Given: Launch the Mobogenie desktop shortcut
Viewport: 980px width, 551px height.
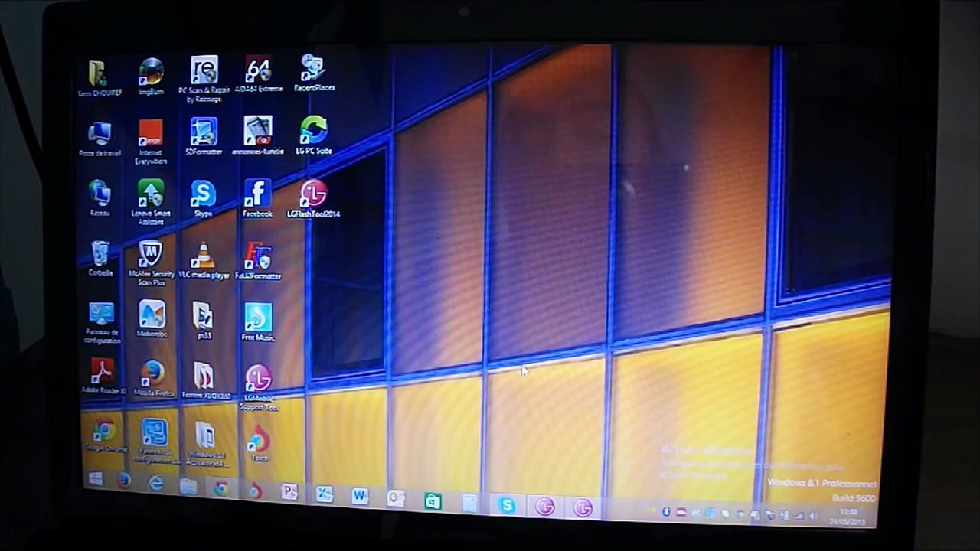Looking at the screenshot, I should pos(152,319).
